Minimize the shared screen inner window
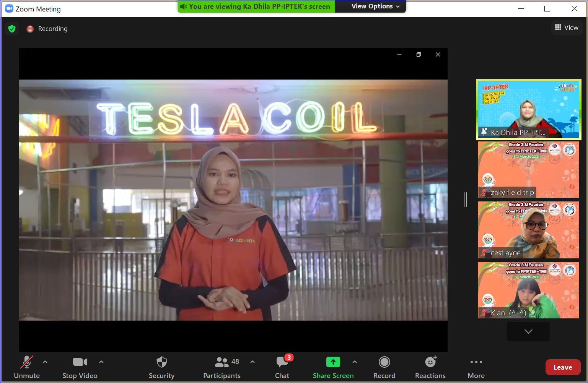The height and width of the screenshot is (383, 588). tap(399, 55)
